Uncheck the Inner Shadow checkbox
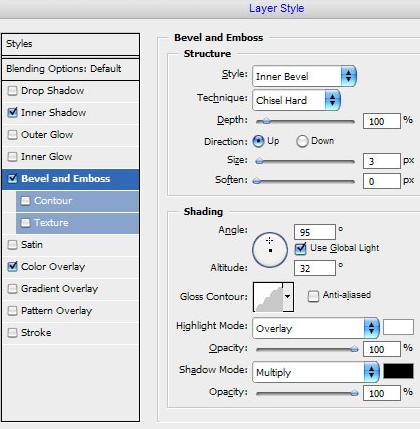This screenshot has width=420, height=429. pyautogui.click(x=12, y=113)
